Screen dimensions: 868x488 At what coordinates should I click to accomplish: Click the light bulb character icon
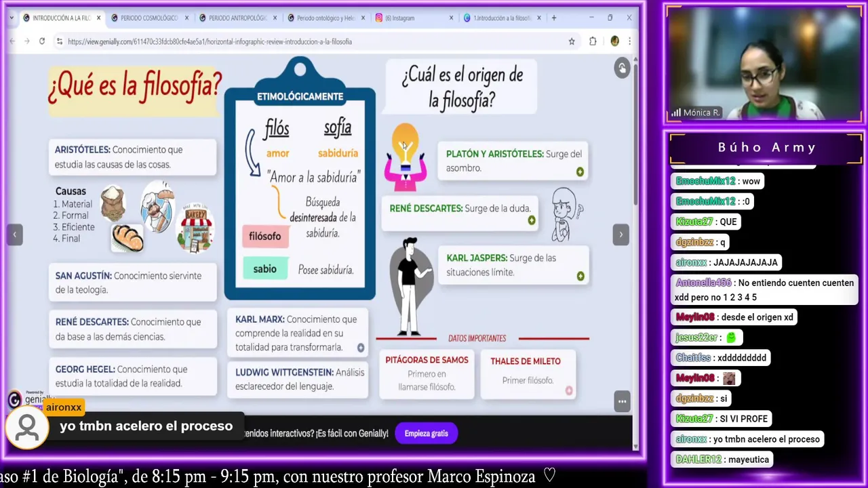click(x=405, y=157)
